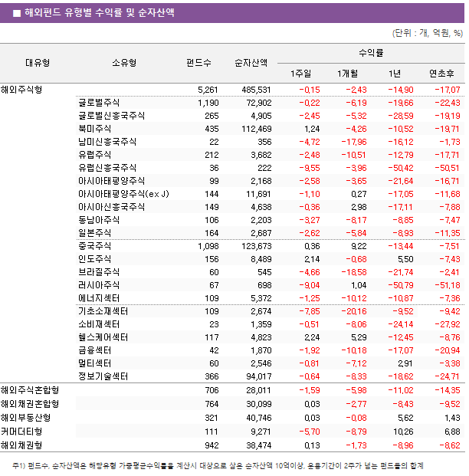The height and width of the screenshot is (476, 469).
Task: Click the '순자산액' column header
Action: (251, 63)
